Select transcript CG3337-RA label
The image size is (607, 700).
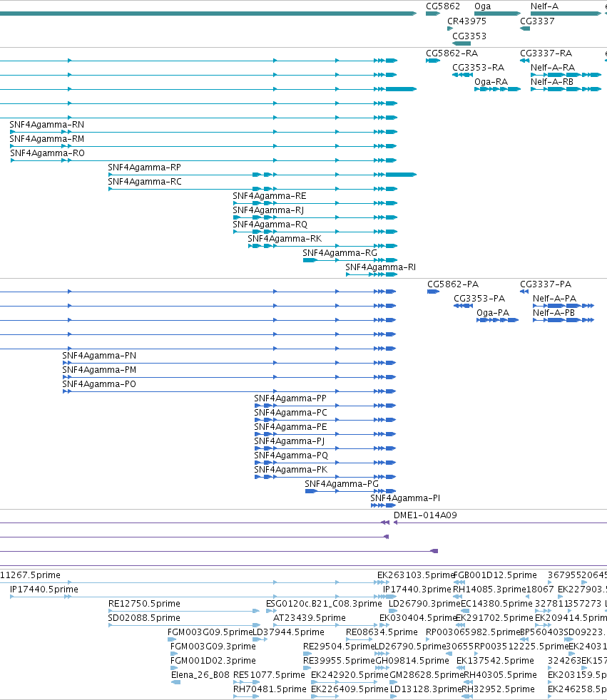(546, 53)
